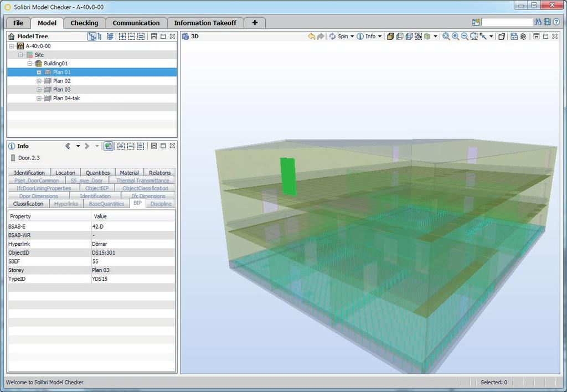Click the dashed-frame selected-components view icon
Image resolution: width=567 pixels, height=392 pixels.
tap(418, 36)
